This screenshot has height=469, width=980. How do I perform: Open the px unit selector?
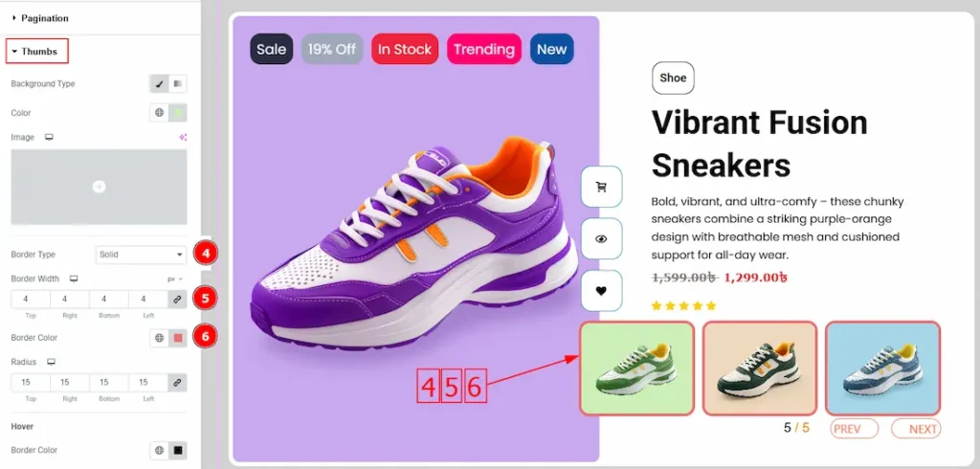pyautogui.click(x=175, y=279)
